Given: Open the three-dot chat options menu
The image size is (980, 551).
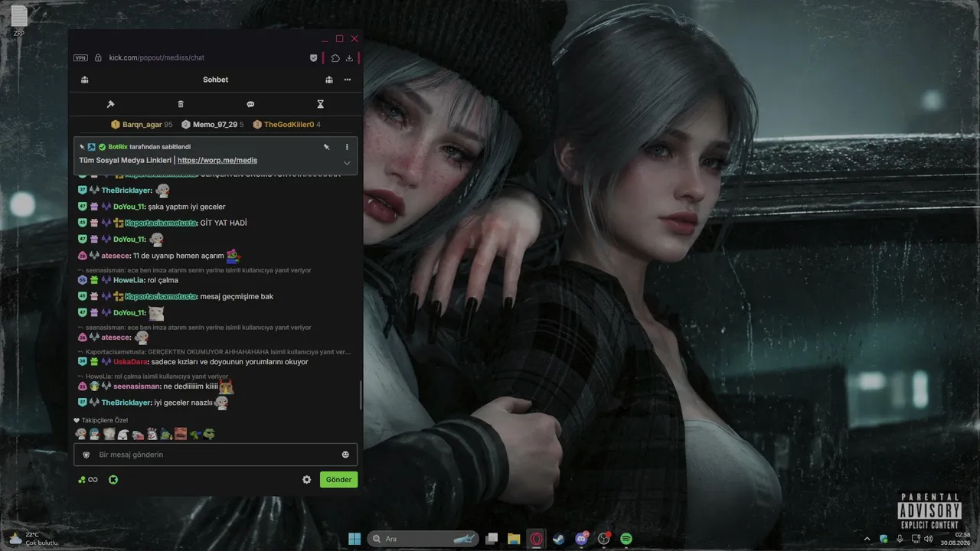Looking at the screenshot, I should click(348, 80).
